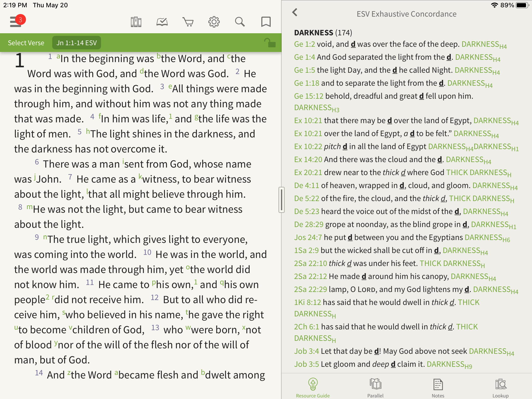Tap DARKNESS H1 link on Ex 10:22 row
Screen dimensions: 532x399
click(496, 147)
